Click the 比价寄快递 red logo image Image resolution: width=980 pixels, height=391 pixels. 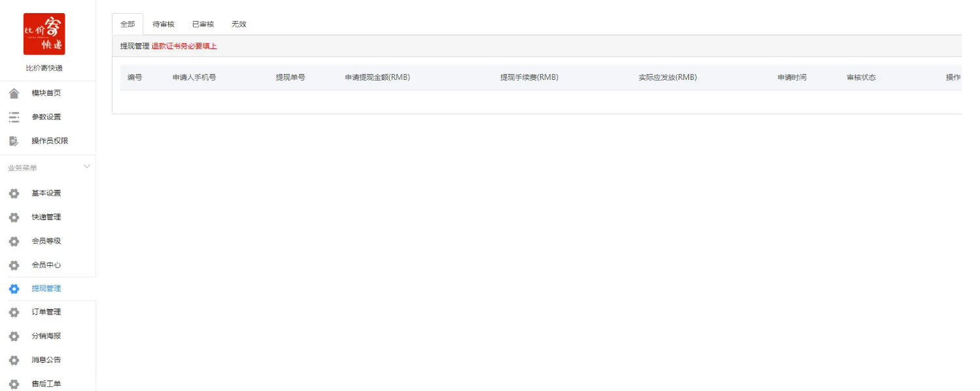click(44, 34)
